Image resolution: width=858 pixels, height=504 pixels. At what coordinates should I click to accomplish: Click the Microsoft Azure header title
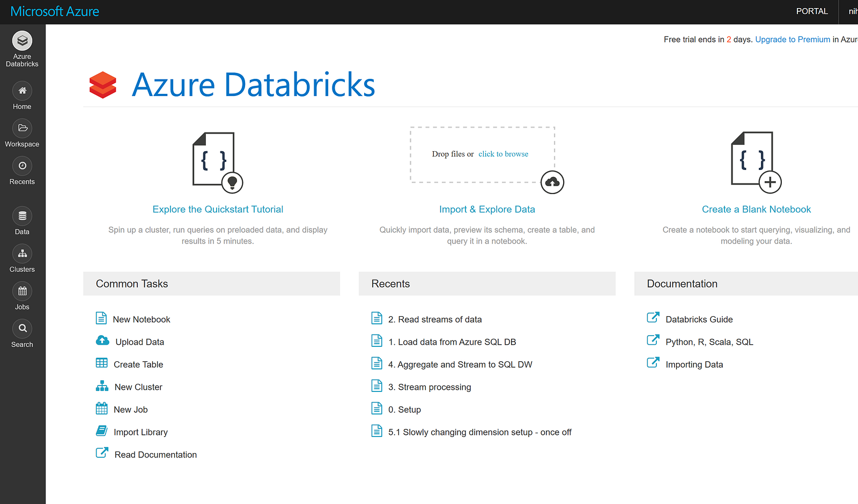[x=55, y=11]
